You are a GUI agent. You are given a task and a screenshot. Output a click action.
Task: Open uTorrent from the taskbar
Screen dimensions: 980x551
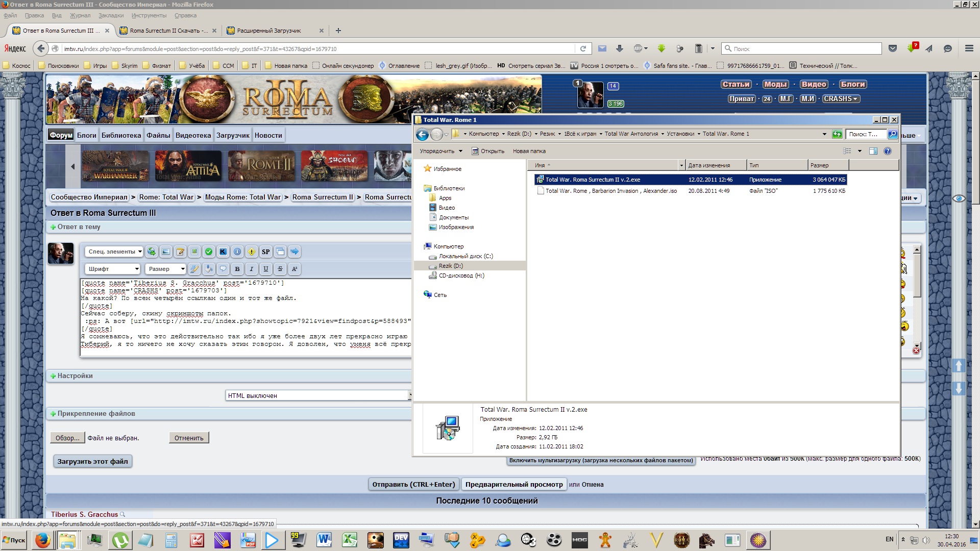(x=120, y=540)
